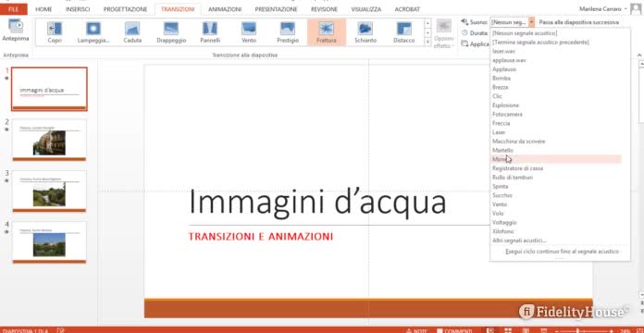The width and height of the screenshot is (644, 333).
Task: Choose the Caduta transition
Action: [x=132, y=31]
